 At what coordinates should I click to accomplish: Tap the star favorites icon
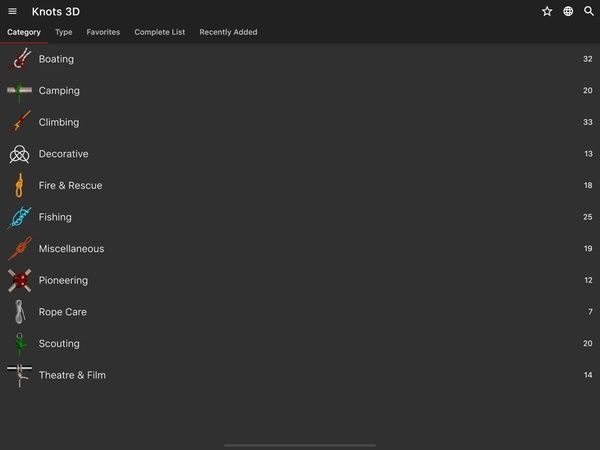pos(547,11)
